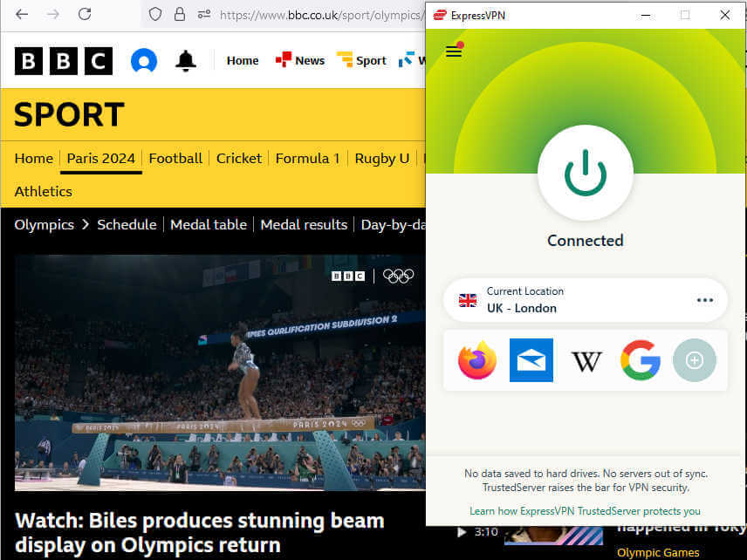The image size is (747, 560).
Task: Open the BBC account profile icon
Action: tap(144, 61)
